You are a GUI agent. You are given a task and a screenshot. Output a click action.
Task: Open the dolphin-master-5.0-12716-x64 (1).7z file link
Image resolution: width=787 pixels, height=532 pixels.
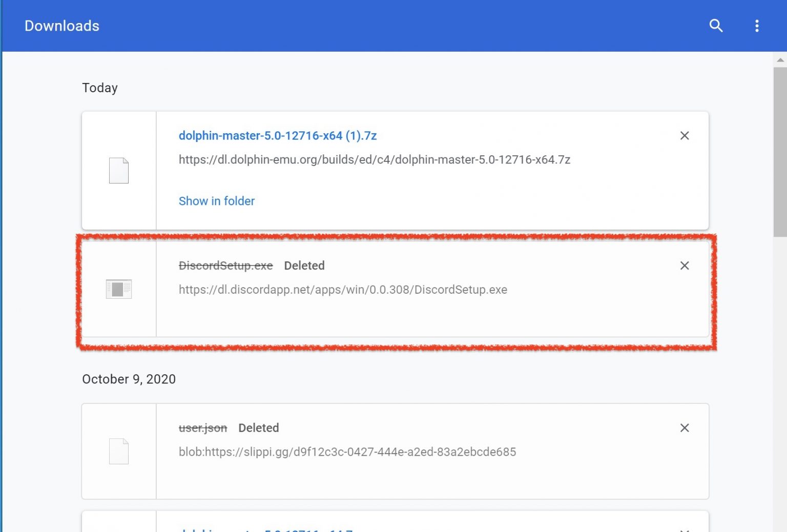277,136
